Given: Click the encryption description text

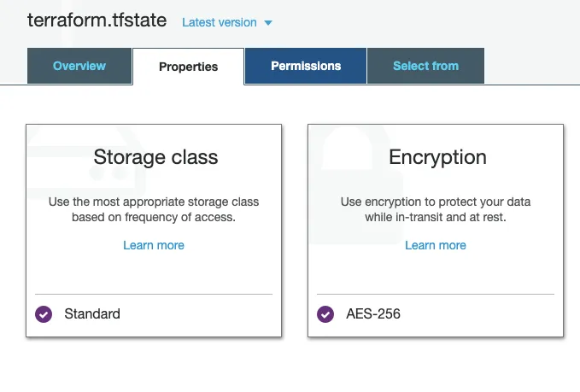Looking at the screenshot, I should pyautogui.click(x=436, y=210).
